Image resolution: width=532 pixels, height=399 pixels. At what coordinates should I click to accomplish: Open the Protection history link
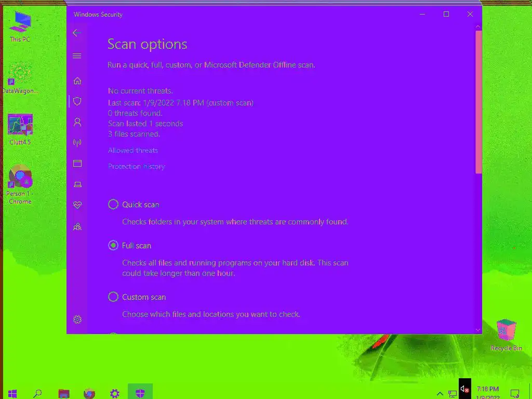[x=137, y=166]
